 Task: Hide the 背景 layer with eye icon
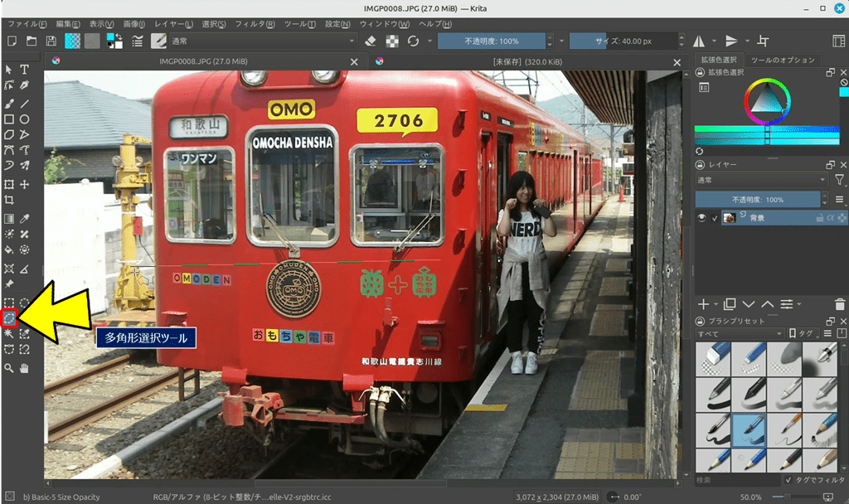tap(702, 218)
